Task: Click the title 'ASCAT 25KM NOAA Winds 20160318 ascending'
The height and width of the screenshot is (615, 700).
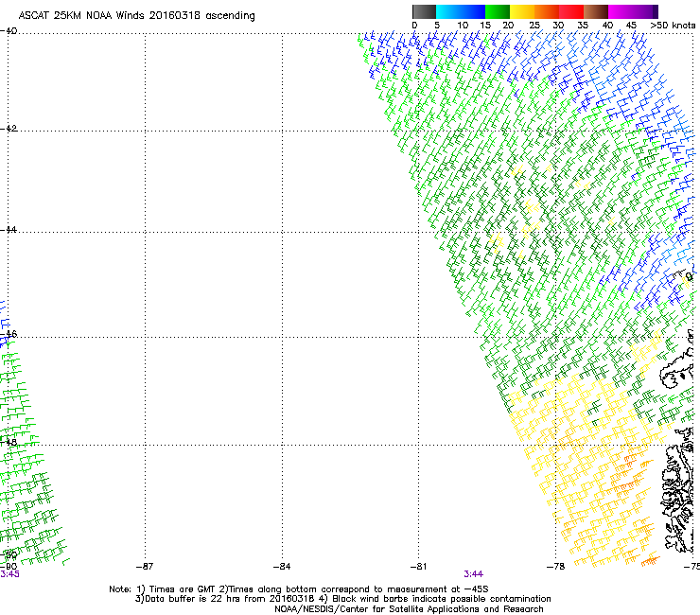Action: 136,16
